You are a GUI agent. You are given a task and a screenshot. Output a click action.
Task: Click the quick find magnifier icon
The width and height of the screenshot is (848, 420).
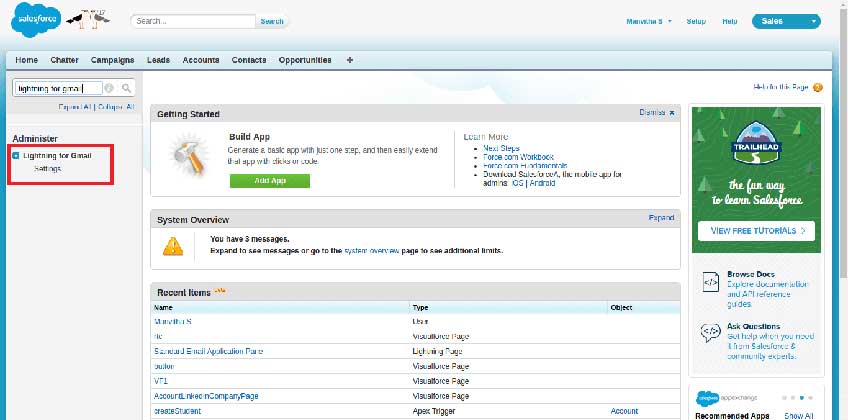pyautogui.click(x=126, y=88)
